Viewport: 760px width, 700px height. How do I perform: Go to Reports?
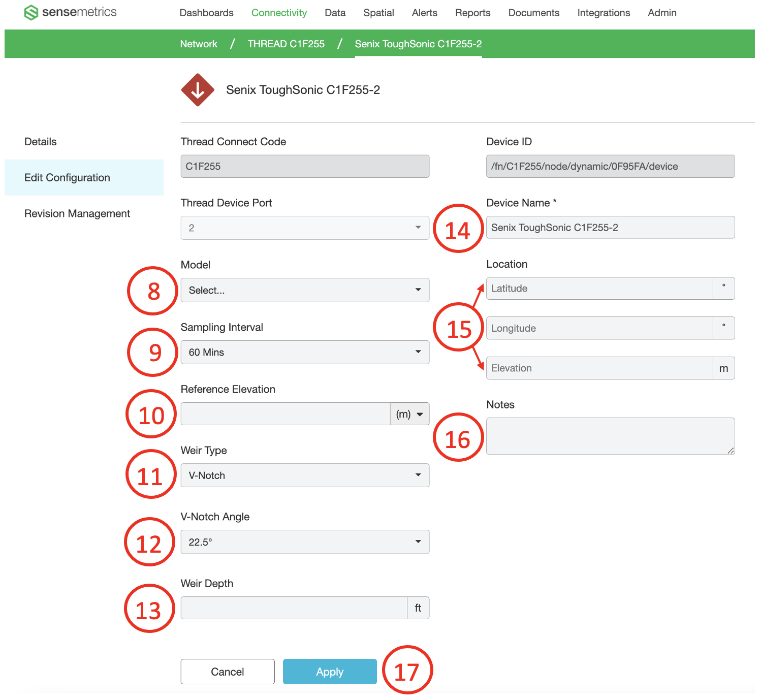(472, 13)
